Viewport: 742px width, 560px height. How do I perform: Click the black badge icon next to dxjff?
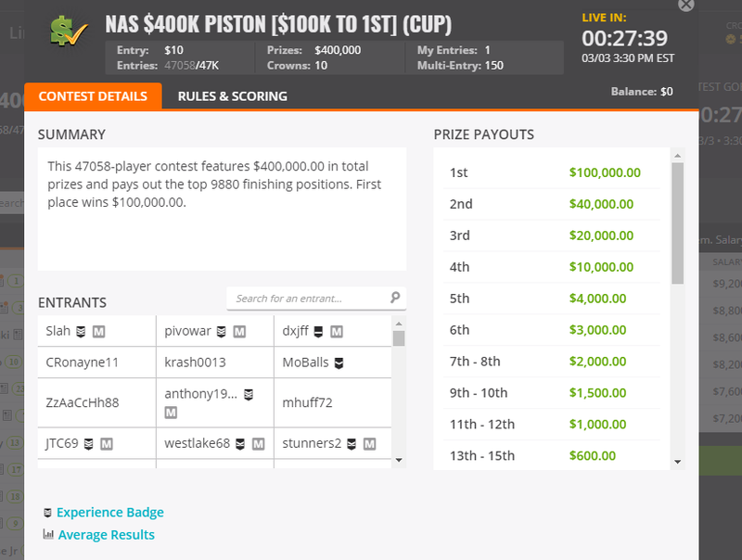click(x=318, y=332)
